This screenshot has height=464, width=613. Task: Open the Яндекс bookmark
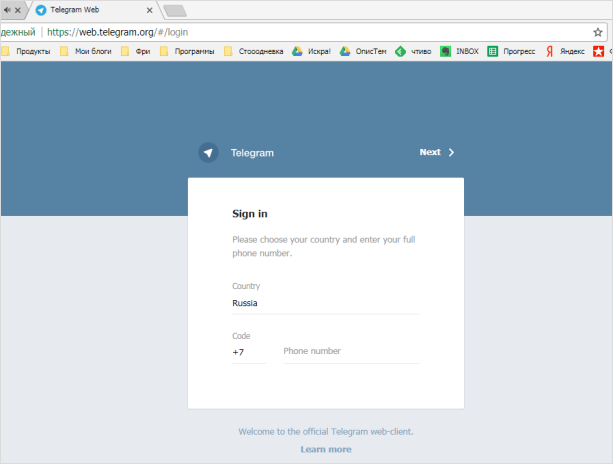564,51
